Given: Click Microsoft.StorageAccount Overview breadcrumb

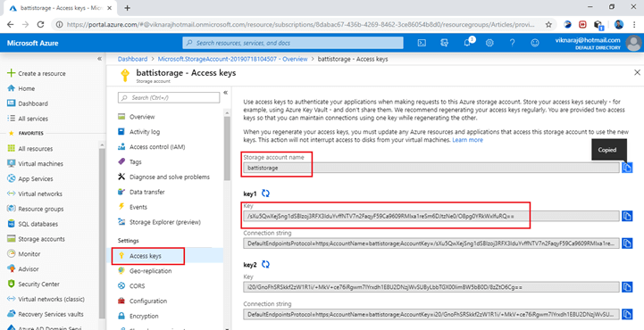Looking at the screenshot, I should click(232, 59).
